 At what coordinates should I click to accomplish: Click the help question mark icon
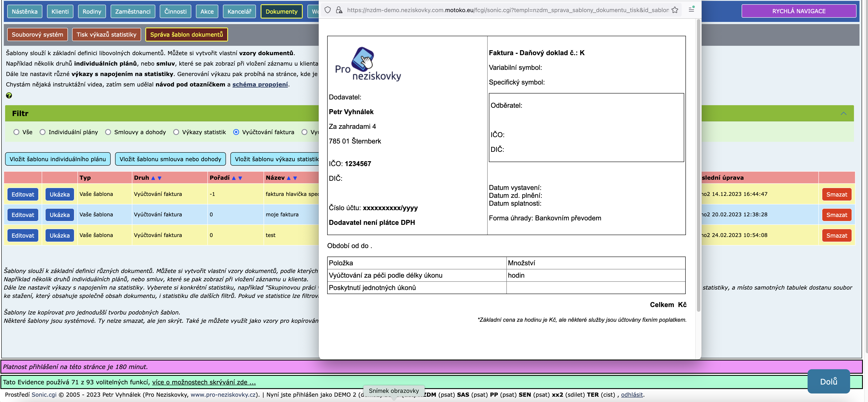[9, 95]
